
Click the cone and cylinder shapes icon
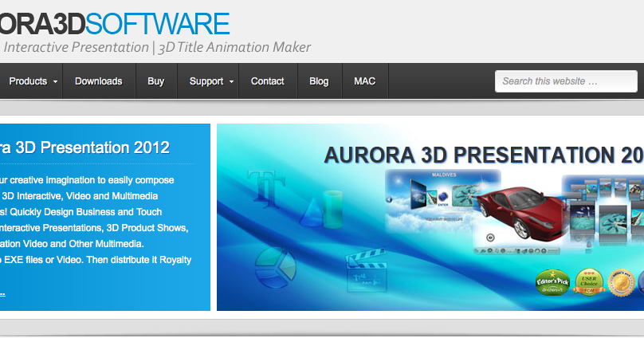tap(321, 209)
